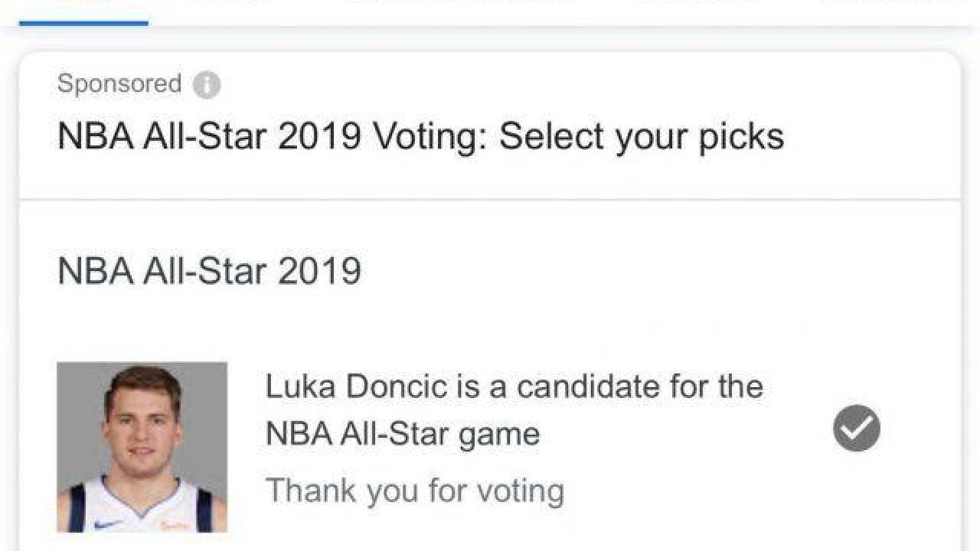Click the 'Select your picks' headline portion
This screenshot has width=980, height=551.
[642, 137]
